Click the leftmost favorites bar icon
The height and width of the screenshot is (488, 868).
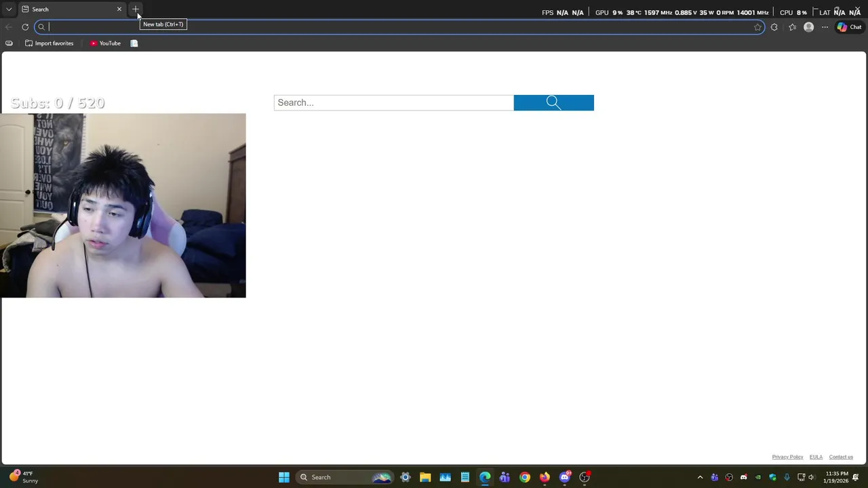9,43
